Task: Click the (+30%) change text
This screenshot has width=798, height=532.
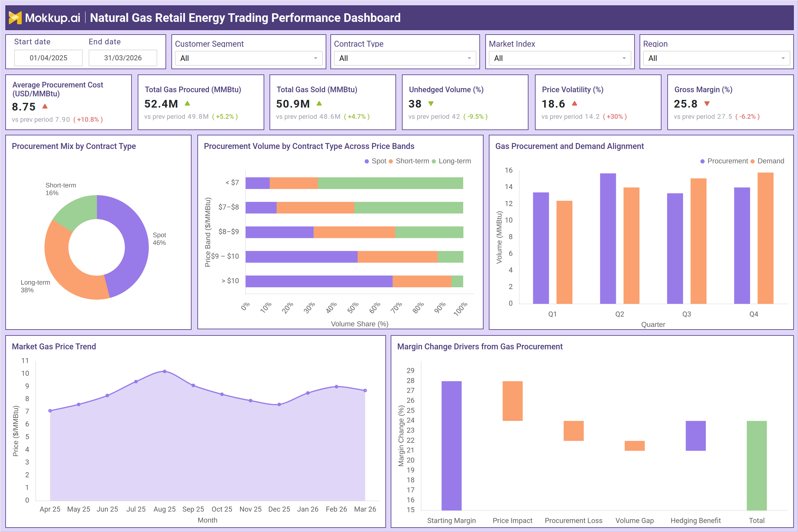Action: click(615, 117)
